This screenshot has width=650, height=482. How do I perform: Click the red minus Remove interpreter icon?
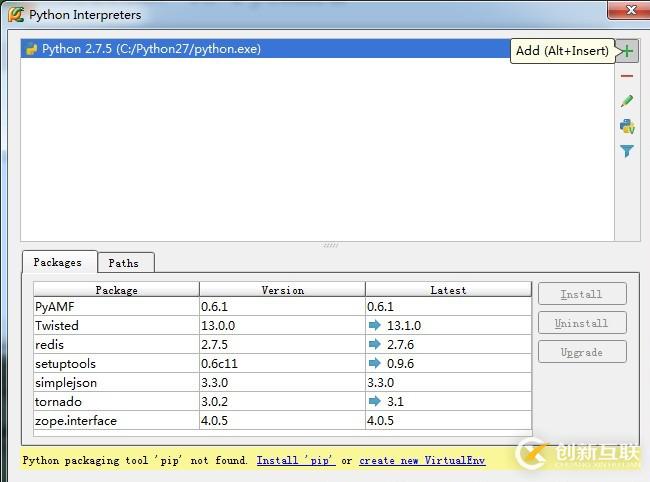tap(627, 76)
